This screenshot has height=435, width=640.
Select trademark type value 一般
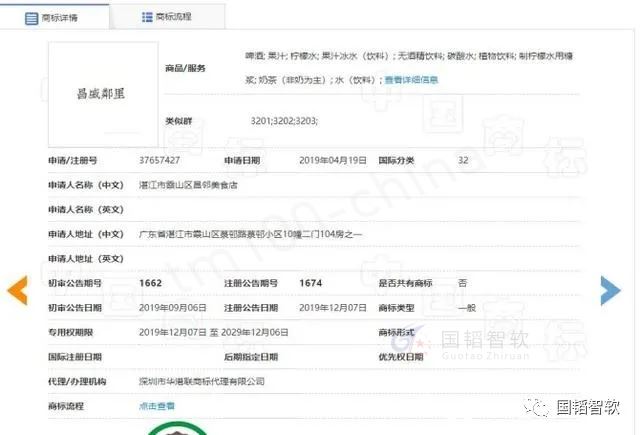(x=467, y=308)
